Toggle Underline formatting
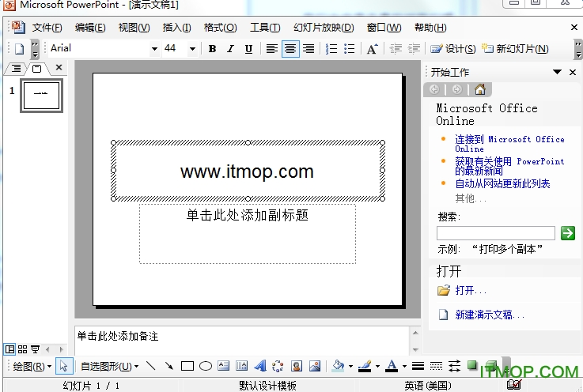 pos(248,49)
